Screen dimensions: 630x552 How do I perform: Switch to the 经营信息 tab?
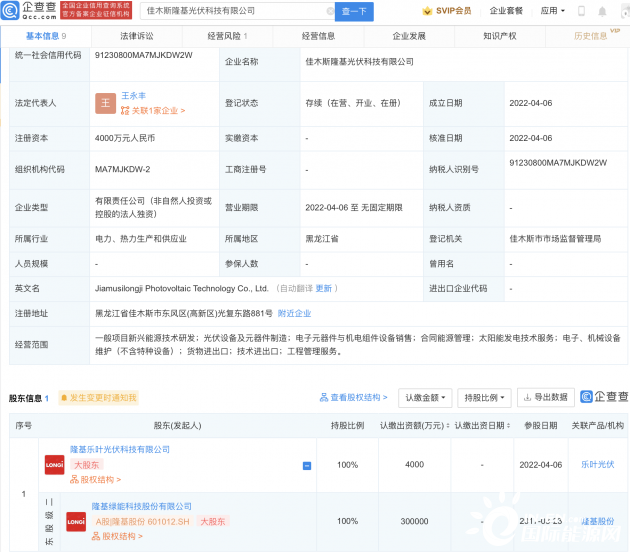tap(318, 36)
